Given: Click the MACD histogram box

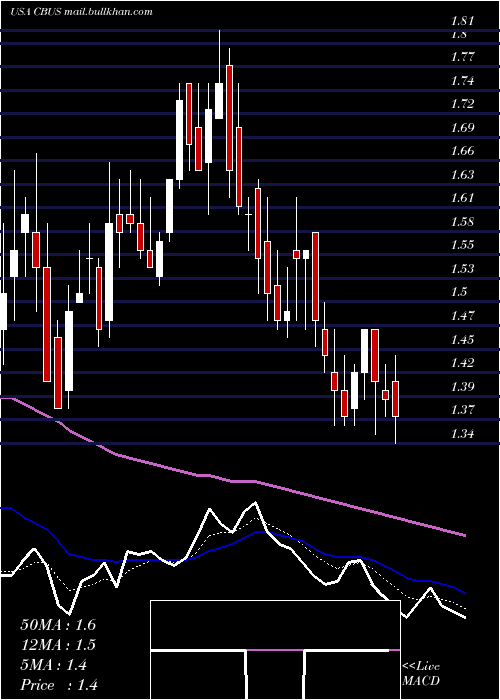Looking at the screenshot, I should click(x=275, y=650).
